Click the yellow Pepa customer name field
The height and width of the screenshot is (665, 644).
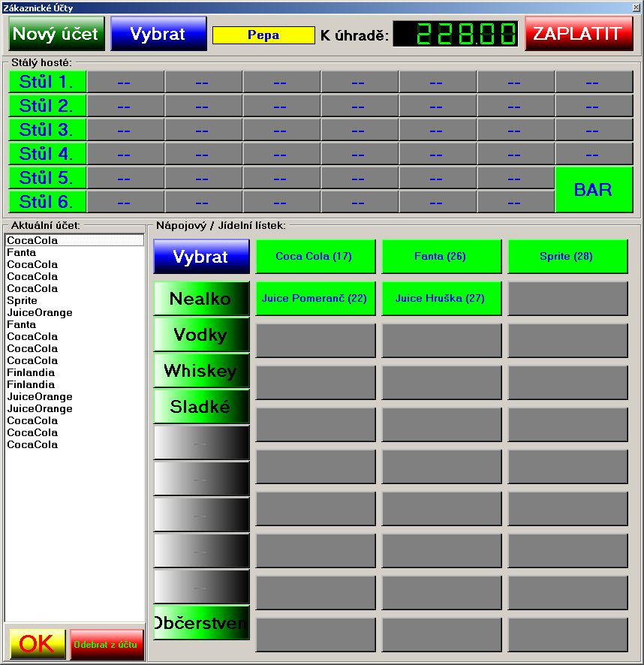coord(263,35)
